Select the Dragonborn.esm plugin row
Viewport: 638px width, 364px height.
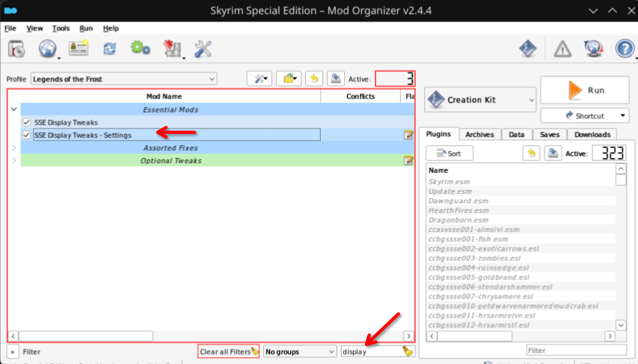pos(521,220)
